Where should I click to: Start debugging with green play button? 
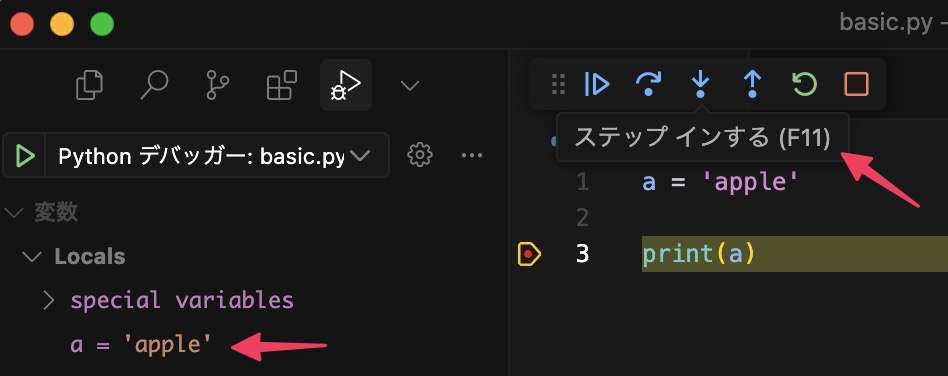tap(25, 156)
